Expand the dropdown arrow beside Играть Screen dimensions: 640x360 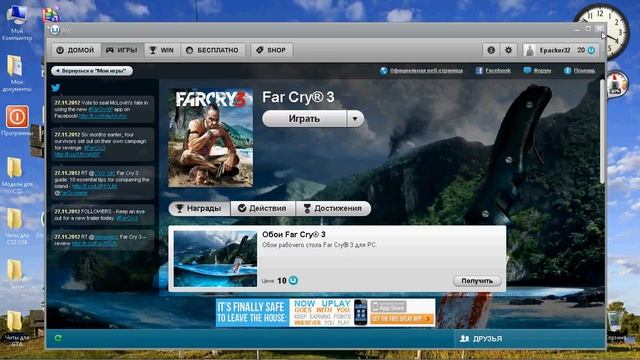click(355, 119)
